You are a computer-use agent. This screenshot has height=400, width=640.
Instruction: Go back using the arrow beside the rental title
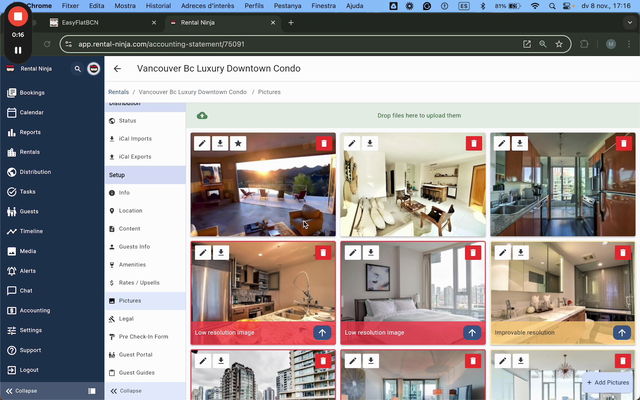point(117,69)
